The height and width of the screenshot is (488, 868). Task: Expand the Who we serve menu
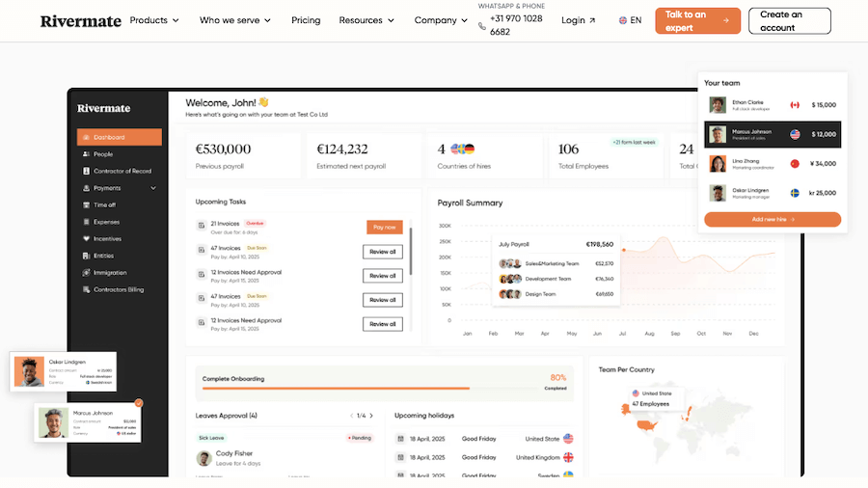(234, 20)
